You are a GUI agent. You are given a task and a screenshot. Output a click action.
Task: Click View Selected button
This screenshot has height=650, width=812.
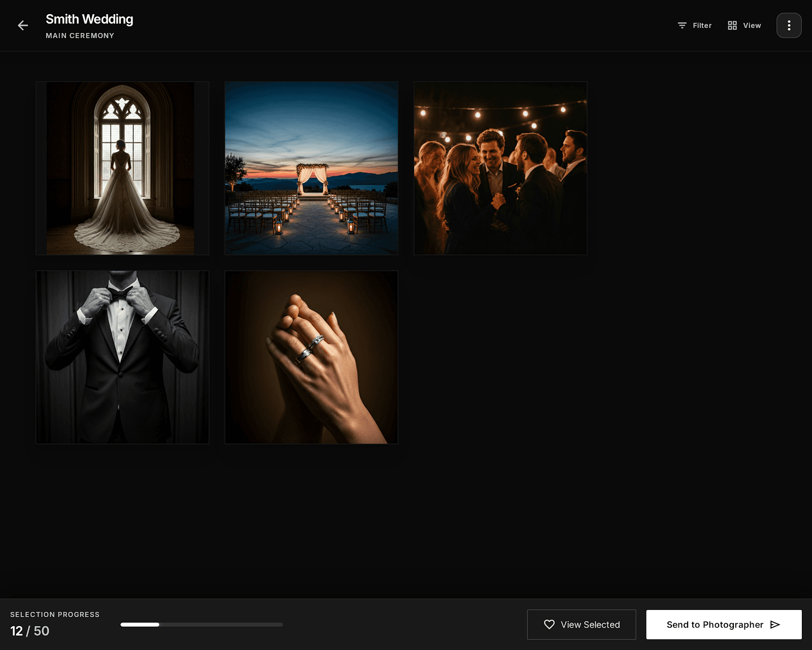tap(581, 625)
